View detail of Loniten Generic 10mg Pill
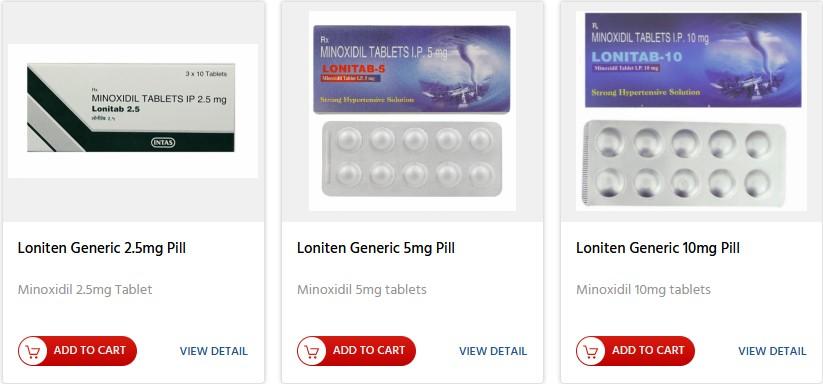Image resolution: width=823 pixels, height=387 pixels. coord(772,351)
